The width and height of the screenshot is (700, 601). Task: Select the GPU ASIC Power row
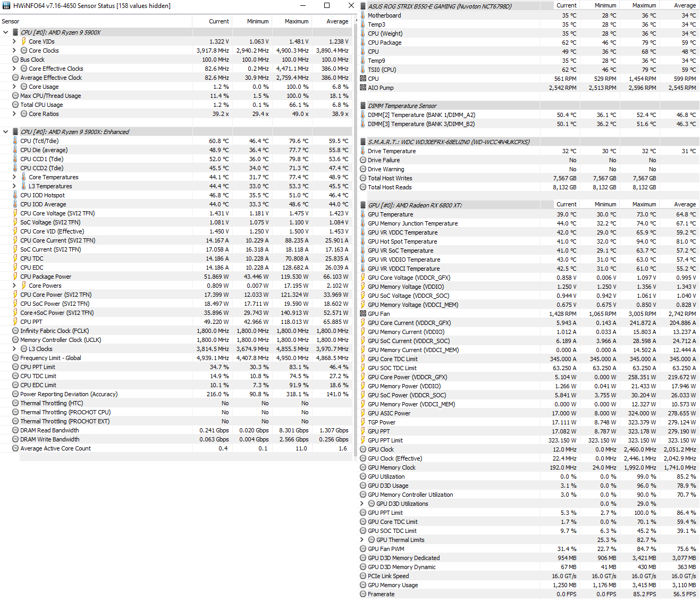[x=529, y=413]
